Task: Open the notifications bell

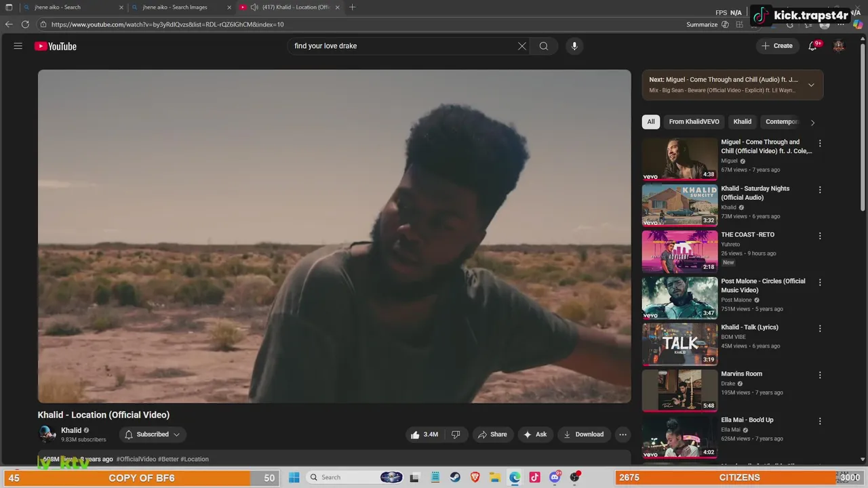Action: [x=812, y=46]
